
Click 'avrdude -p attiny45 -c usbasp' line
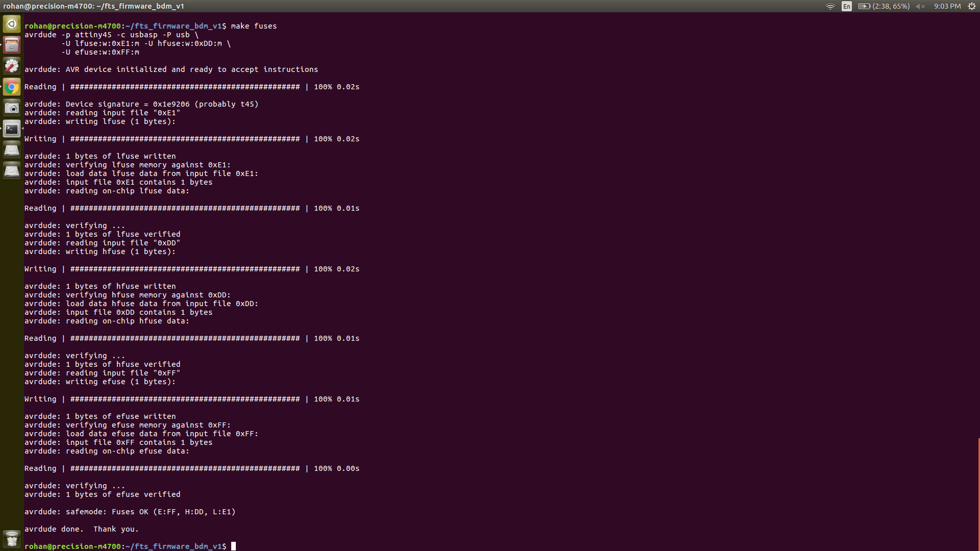[x=111, y=35]
